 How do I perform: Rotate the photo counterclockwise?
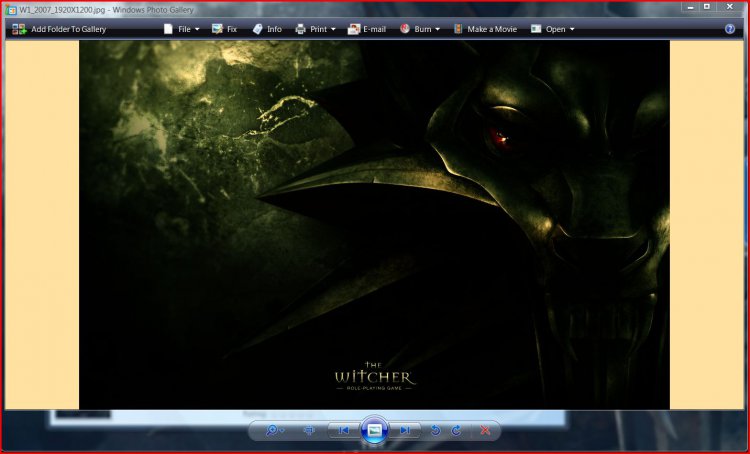[435, 431]
